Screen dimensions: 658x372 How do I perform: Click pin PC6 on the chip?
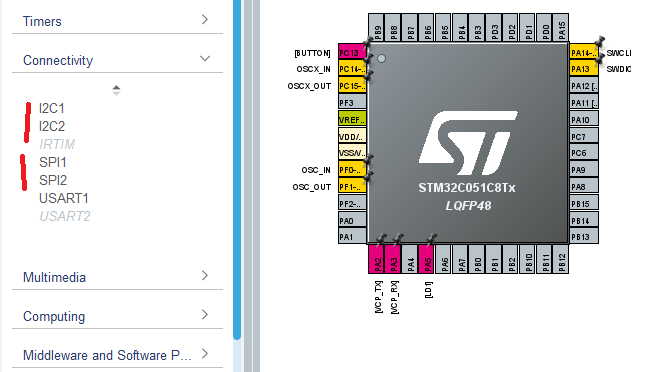584,153
